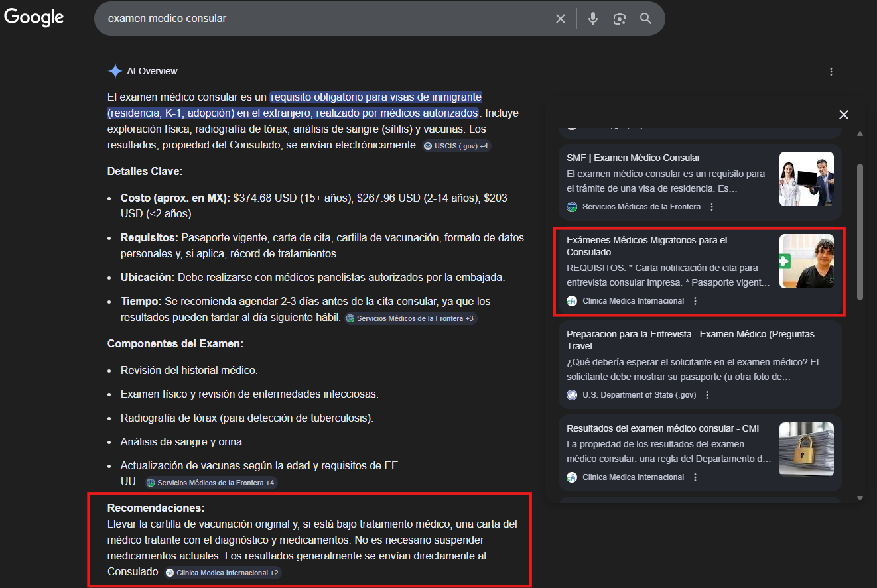Click the 'Radiografía de tórax' bullet
The height and width of the screenshot is (588, 877).
click(x=247, y=418)
